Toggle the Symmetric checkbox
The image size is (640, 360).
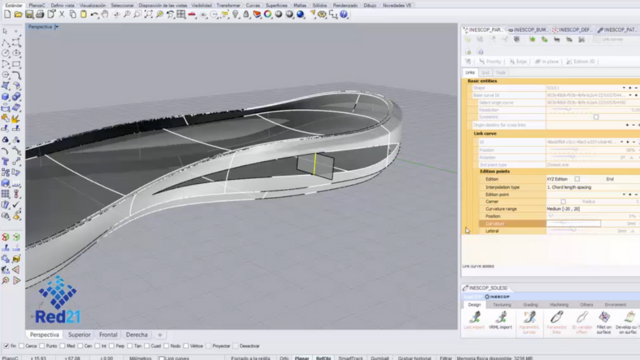tap(596, 117)
